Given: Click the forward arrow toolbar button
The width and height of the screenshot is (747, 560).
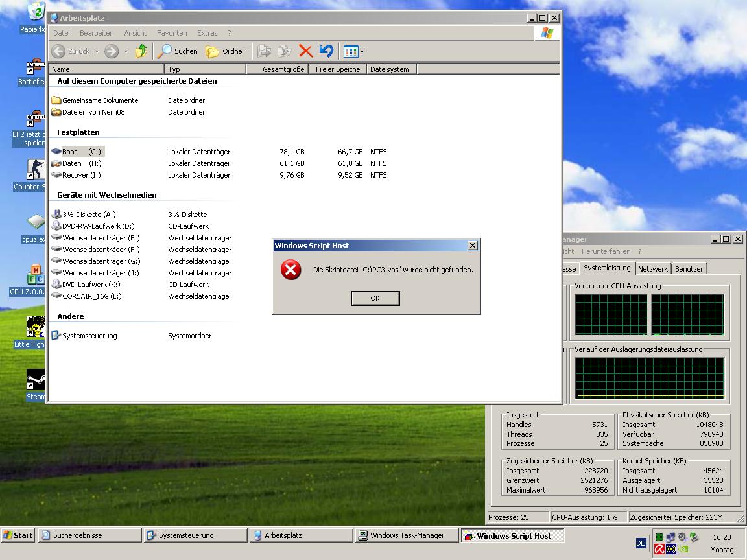Looking at the screenshot, I should (x=112, y=51).
